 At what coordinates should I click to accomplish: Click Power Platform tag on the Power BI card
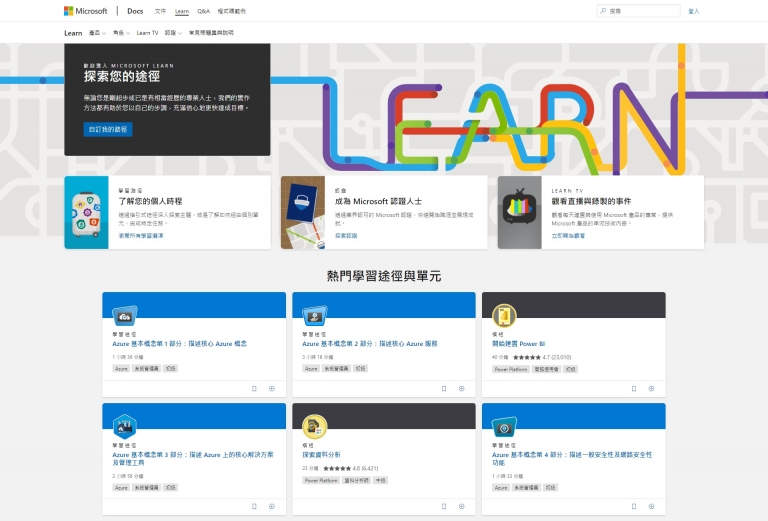coord(511,369)
